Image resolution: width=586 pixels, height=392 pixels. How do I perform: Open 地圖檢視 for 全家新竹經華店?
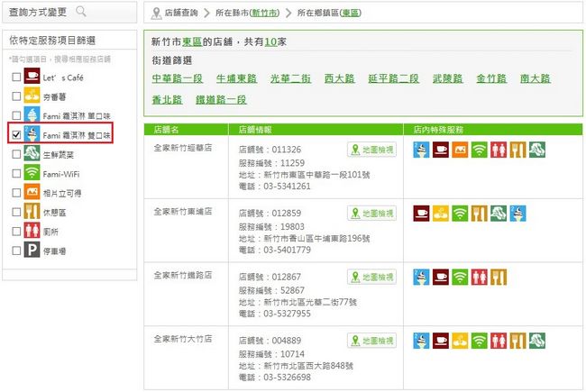click(371, 150)
